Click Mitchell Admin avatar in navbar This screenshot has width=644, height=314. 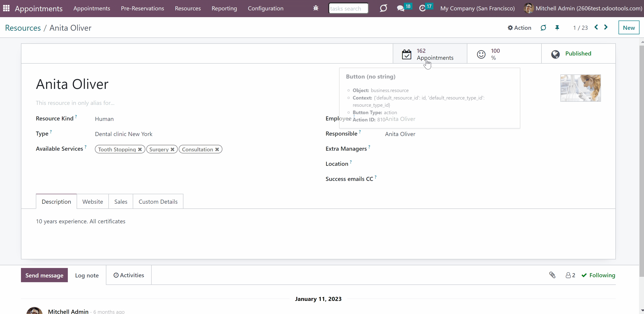click(528, 8)
